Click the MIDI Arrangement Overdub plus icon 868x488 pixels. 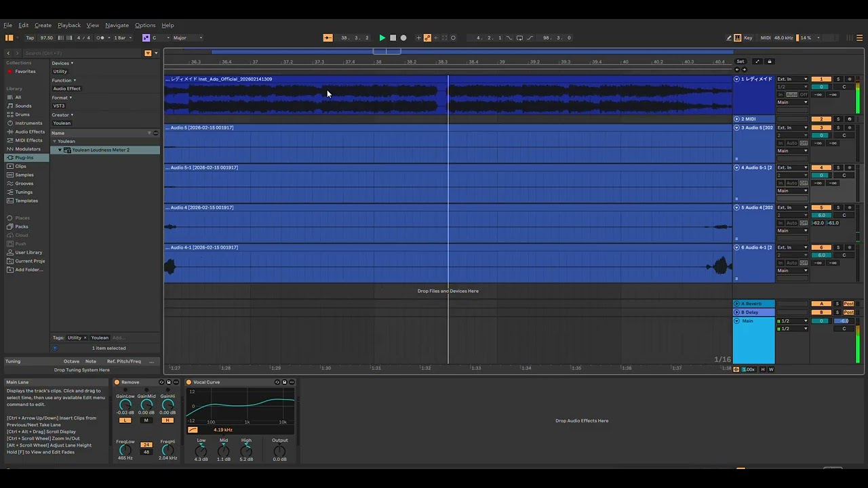[418, 38]
